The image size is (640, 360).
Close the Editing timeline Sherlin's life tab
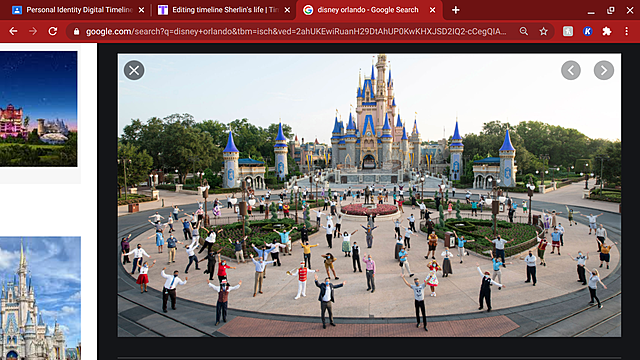[287, 10]
